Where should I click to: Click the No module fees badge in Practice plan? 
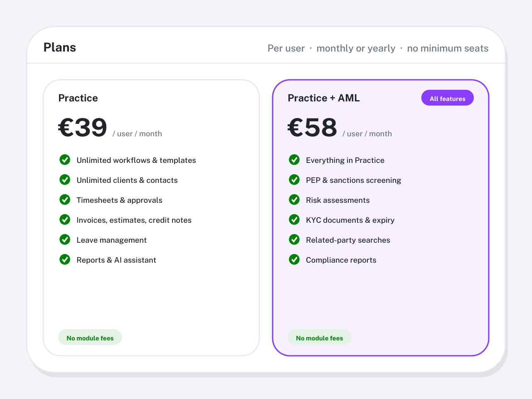pos(90,337)
